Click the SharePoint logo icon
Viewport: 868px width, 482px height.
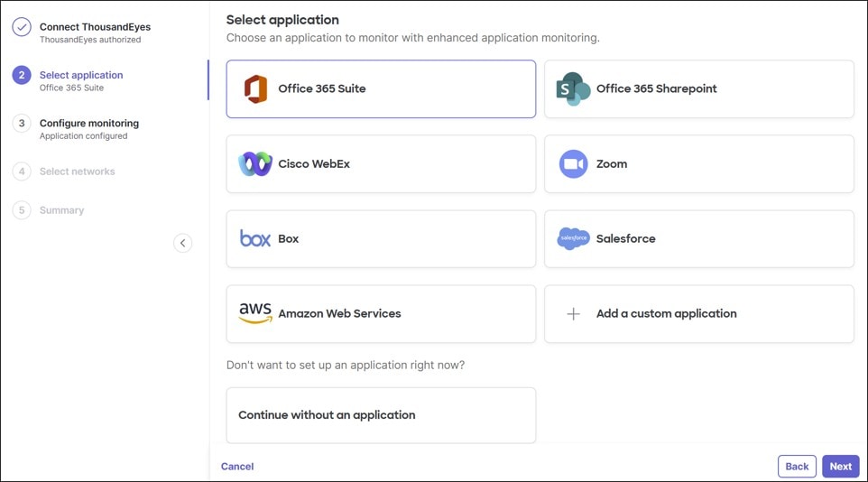coord(573,89)
